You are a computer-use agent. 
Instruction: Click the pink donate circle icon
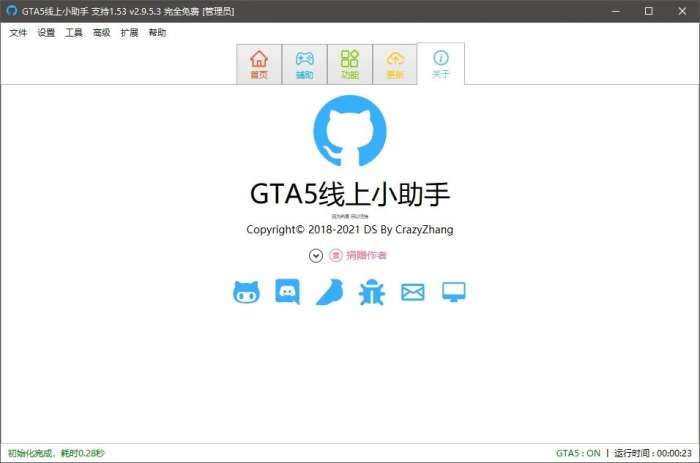336,255
